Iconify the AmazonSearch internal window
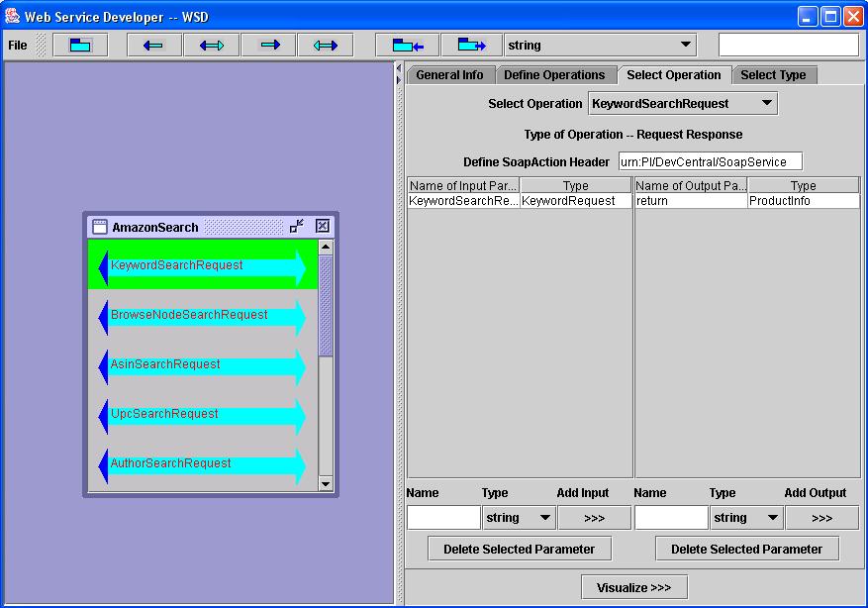This screenshot has width=868, height=608. pos(297,226)
